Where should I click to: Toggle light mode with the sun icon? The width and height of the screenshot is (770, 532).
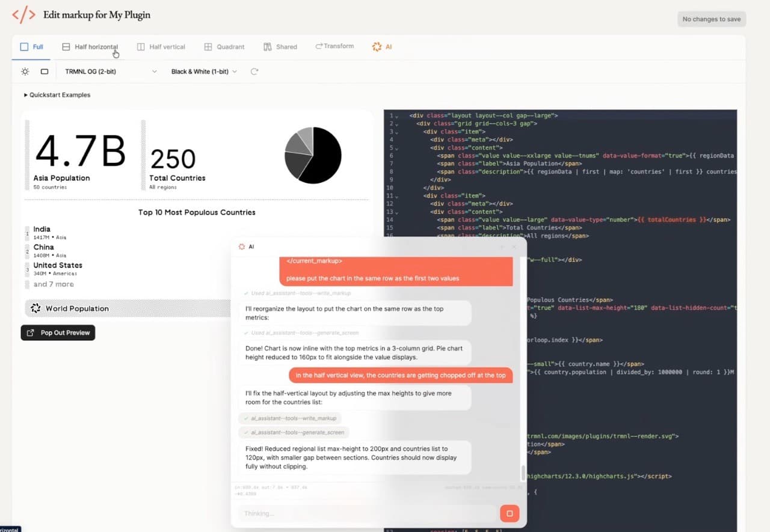point(25,72)
